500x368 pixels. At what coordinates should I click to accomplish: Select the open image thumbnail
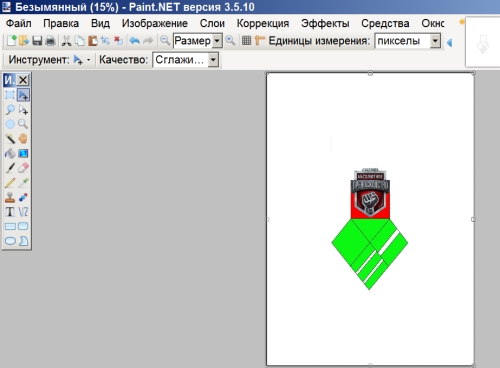tap(483, 42)
